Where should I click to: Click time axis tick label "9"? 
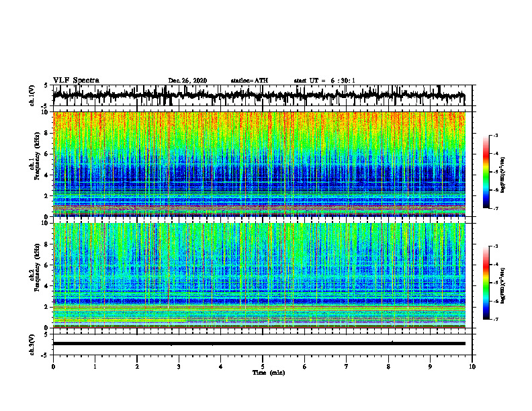(x=430, y=367)
